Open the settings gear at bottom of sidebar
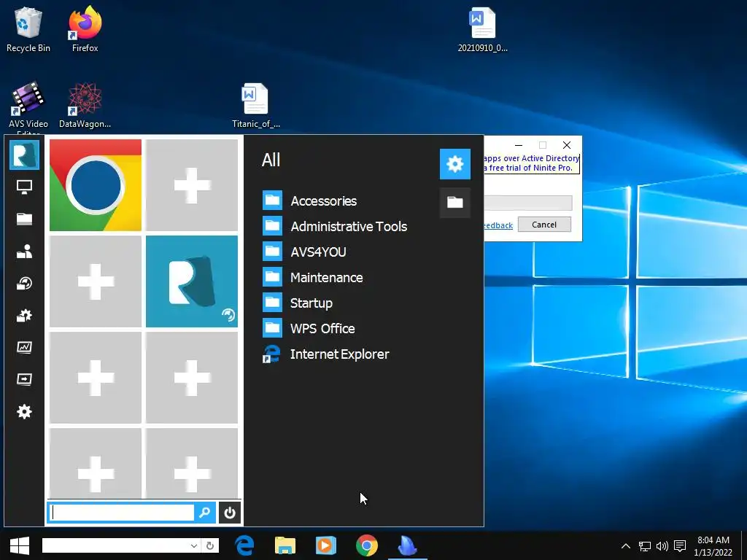Image resolution: width=747 pixels, height=560 pixels. click(24, 411)
